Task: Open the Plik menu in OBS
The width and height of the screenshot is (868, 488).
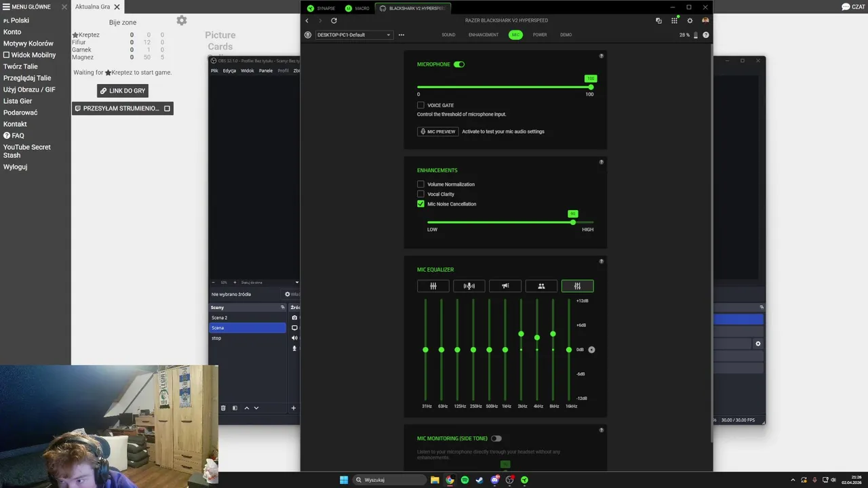Action: click(214, 70)
